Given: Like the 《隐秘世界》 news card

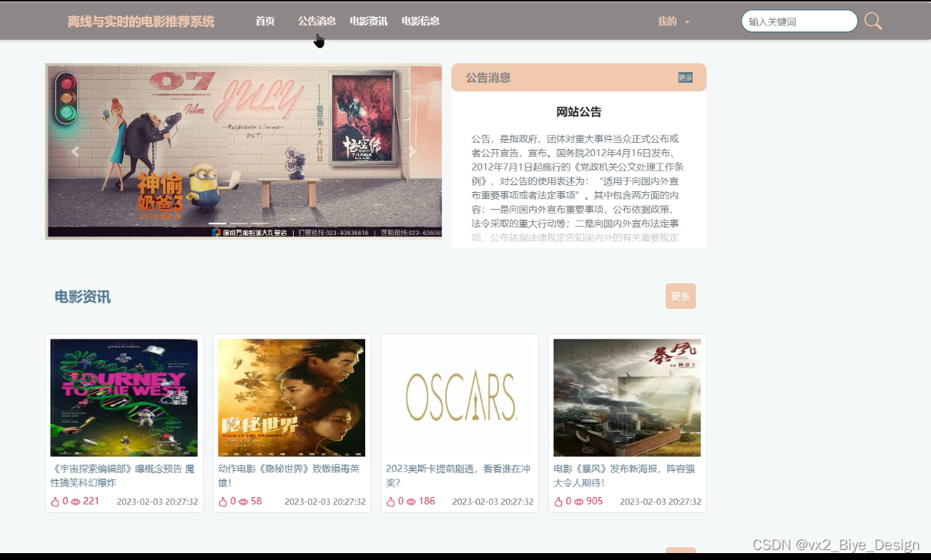Looking at the screenshot, I should pyautogui.click(x=223, y=502).
